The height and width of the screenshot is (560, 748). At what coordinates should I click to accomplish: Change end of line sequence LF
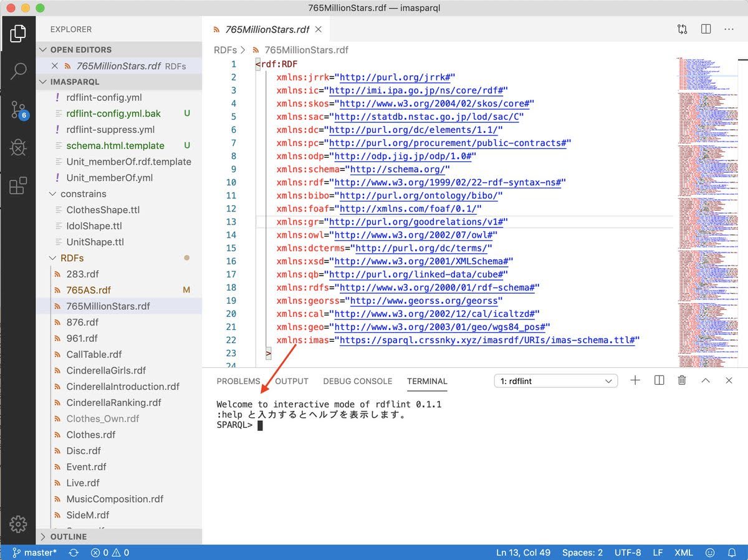coord(658,553)
